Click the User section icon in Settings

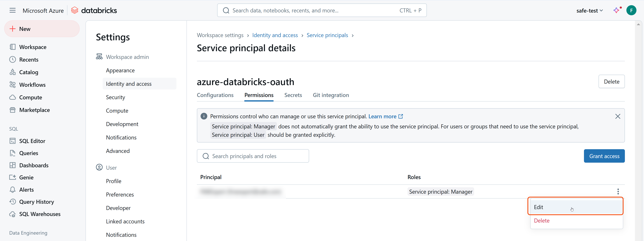[99, 167]
